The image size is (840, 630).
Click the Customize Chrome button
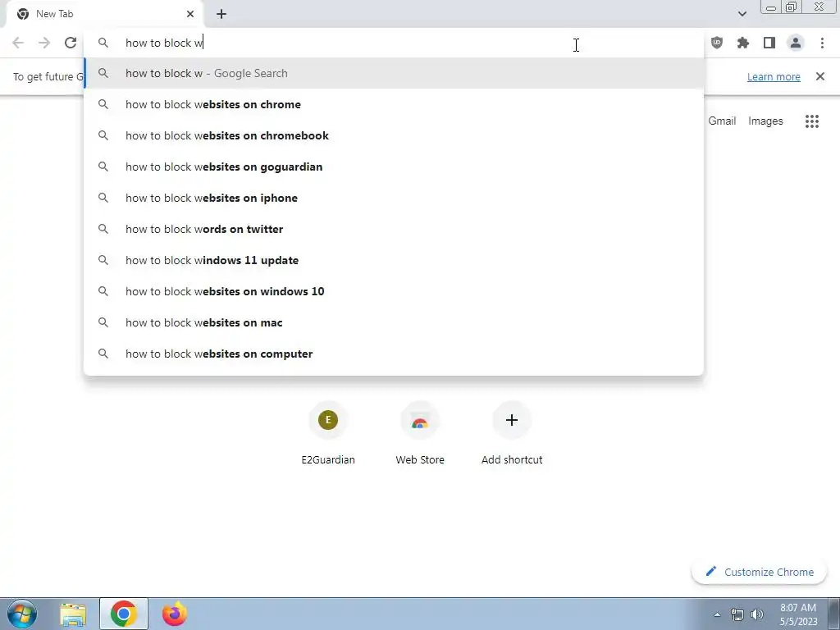coord(759,572)
